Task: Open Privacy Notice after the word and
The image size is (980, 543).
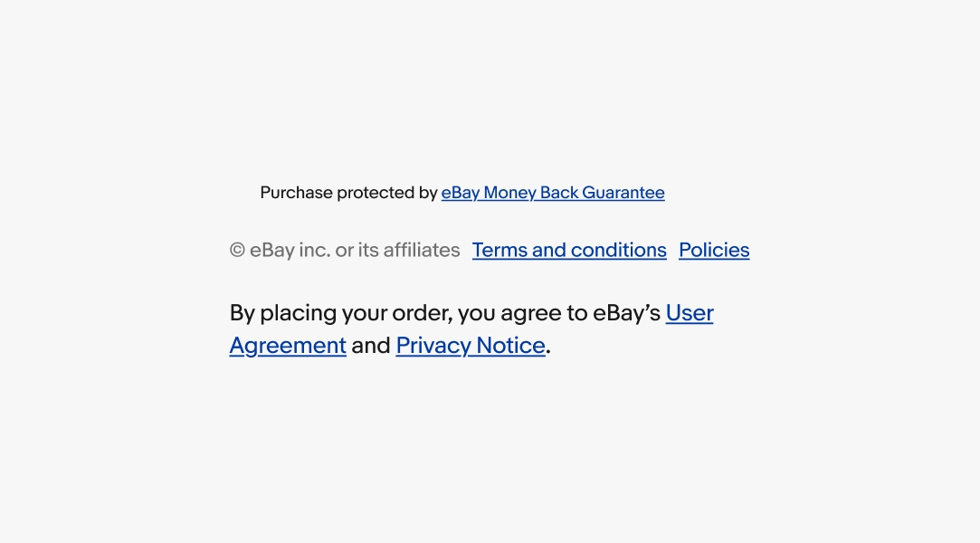Action: click(470, 345)
